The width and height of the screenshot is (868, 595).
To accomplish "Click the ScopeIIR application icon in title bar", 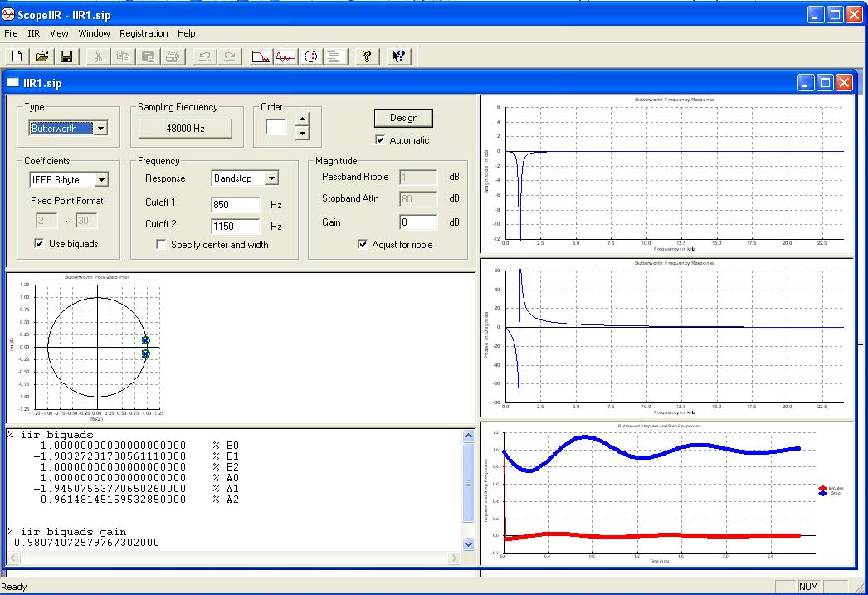I will (7, 14).
